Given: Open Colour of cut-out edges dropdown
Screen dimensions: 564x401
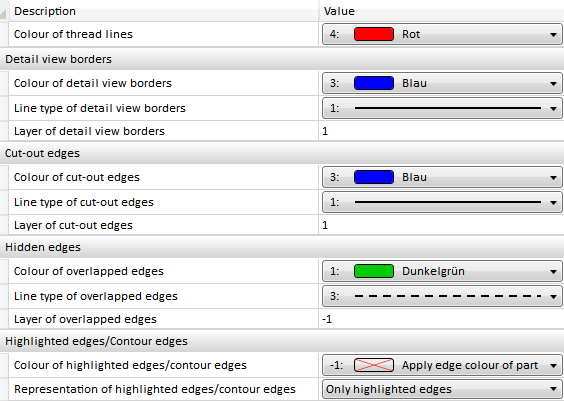Looking at the screenshot, I should tap(442, 177).
